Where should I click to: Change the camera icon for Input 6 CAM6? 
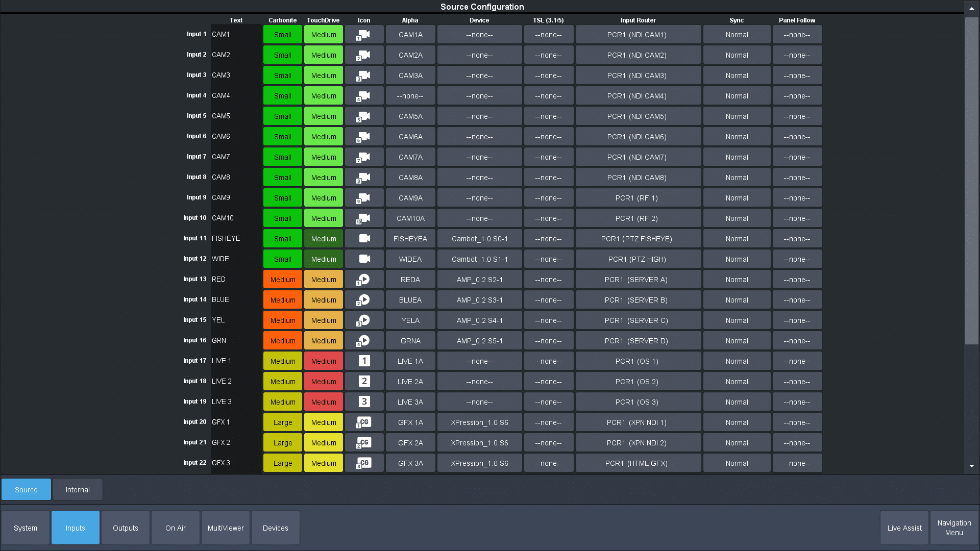click(364, 137)
